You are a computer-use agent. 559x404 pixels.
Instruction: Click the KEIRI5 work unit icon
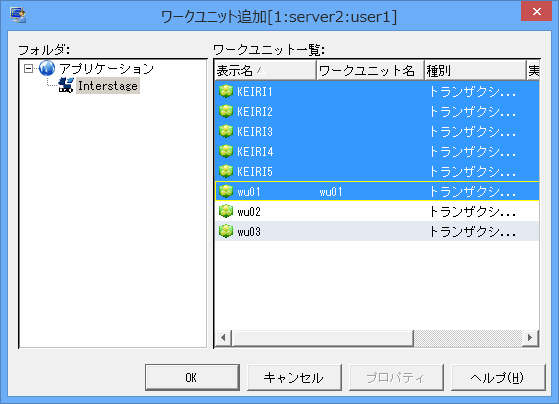[x=226, y=172]
